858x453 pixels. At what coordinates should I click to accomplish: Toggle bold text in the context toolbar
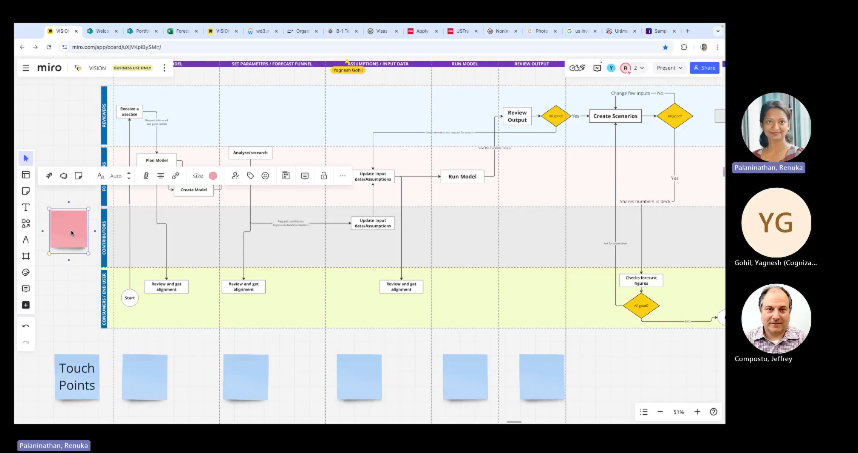click(145, 175)
